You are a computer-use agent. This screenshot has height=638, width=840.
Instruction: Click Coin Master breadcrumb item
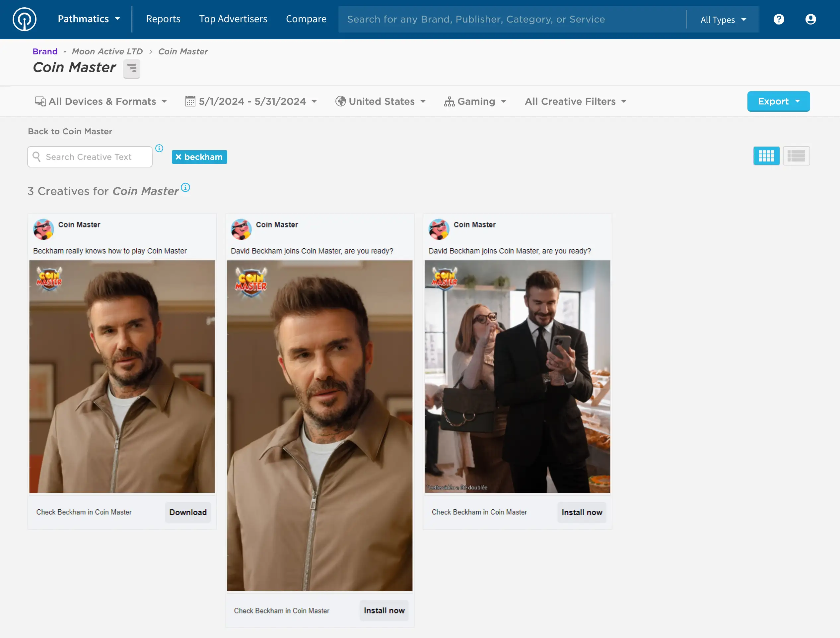183,51
